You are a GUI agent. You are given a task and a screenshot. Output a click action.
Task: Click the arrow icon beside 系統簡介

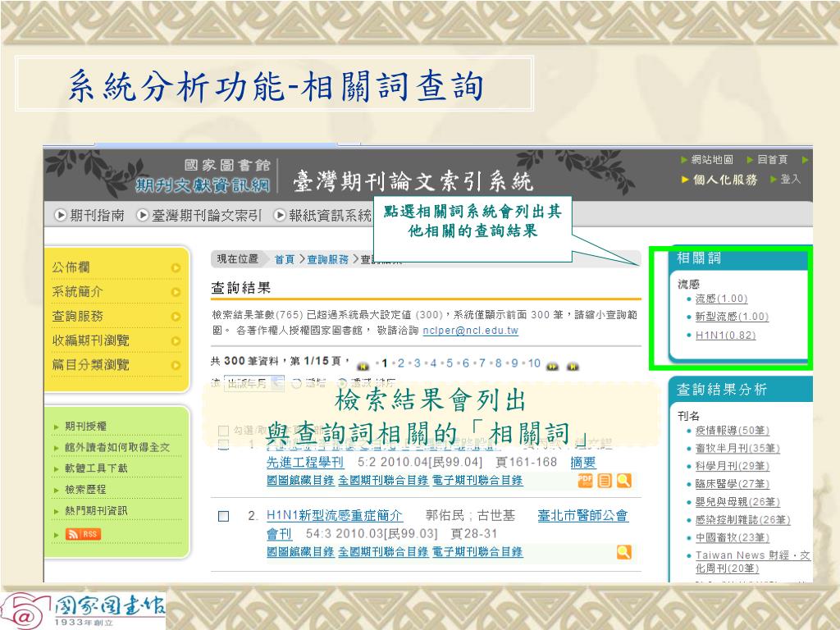pyautogui.click(x=176, y=293)
